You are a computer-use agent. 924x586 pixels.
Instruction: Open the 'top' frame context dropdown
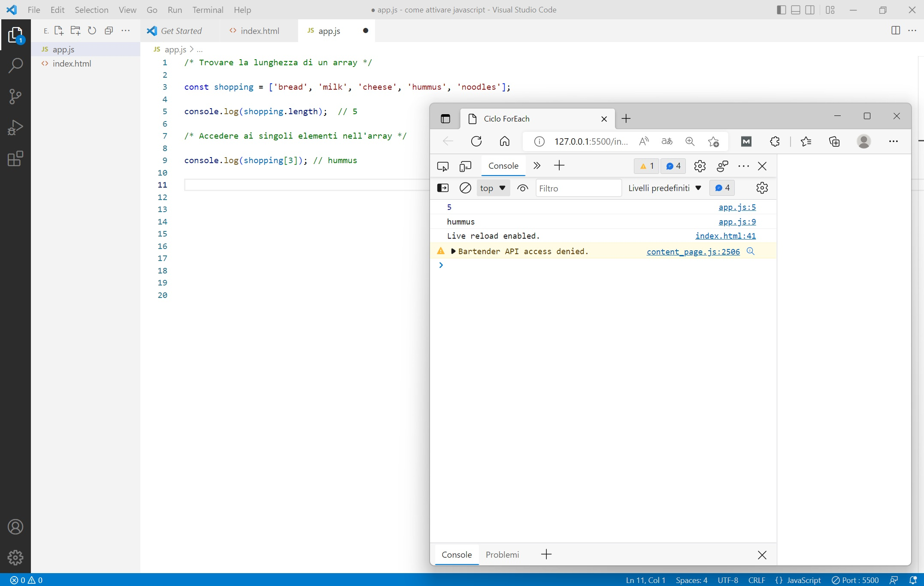click(493, 188)
